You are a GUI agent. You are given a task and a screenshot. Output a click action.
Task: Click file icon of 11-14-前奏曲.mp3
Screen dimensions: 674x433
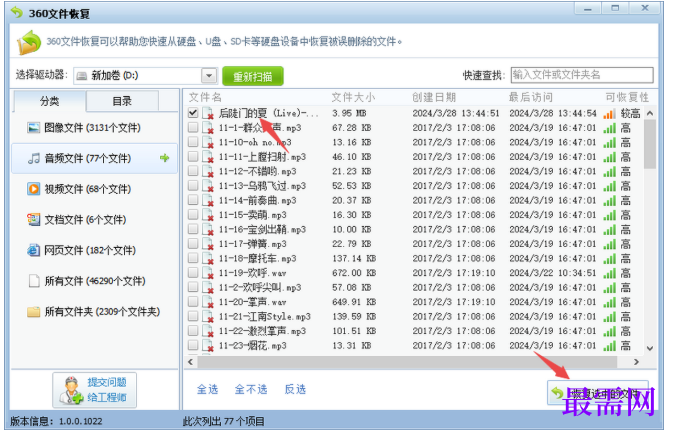pyautogui.click(x=208, y=200)
